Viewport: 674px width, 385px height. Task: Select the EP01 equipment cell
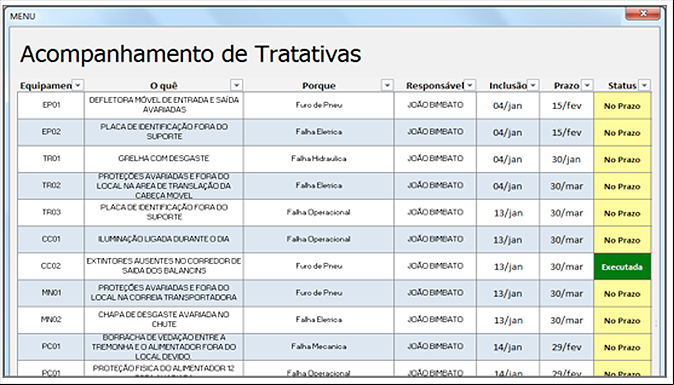click(51, 105)
